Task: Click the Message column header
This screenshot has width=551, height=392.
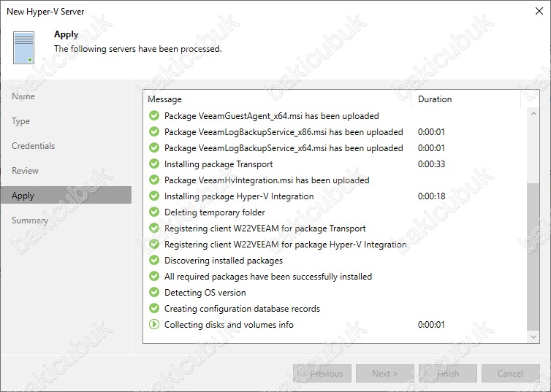Action: 277,99
